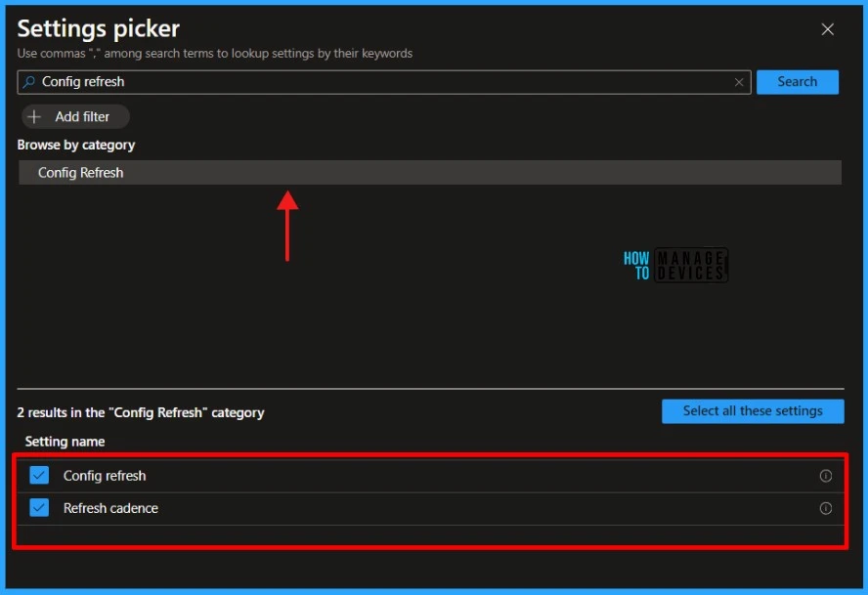Show info for Config refresh setting
This screenshot has width=868, height=595.
[x=825, y=476]
